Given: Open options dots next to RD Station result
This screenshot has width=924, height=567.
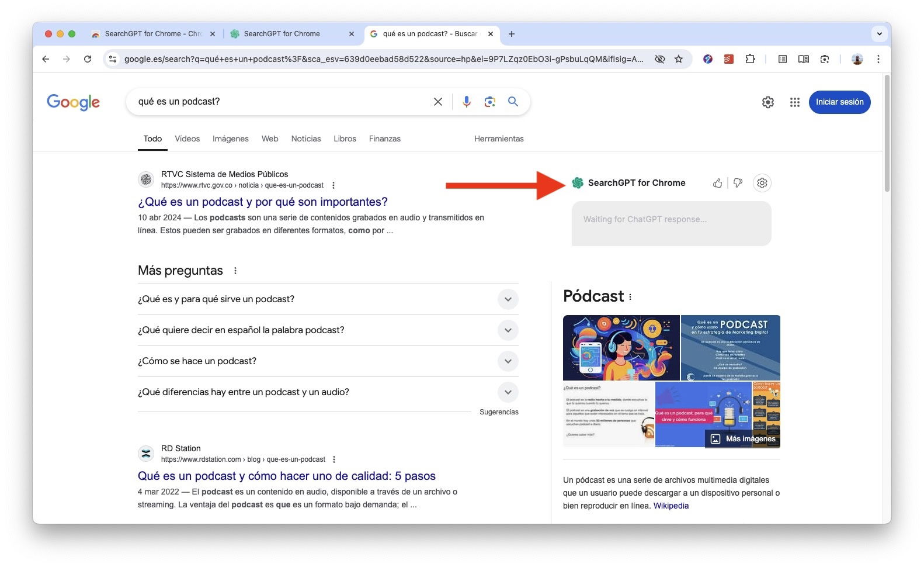Looking at the screenshot, I should [334, 459].
